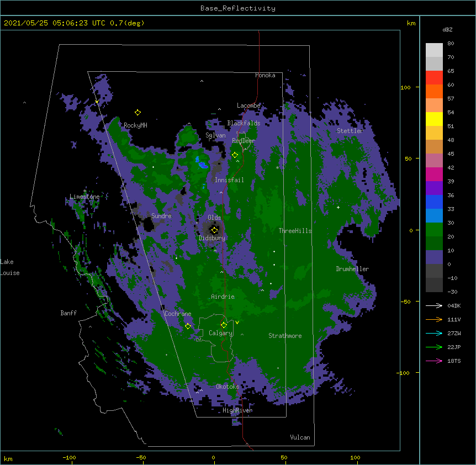Click the Innisfail city label
The height and width of the screenshot is (465, 476).
pyautogui.click(x=229, y=180)
